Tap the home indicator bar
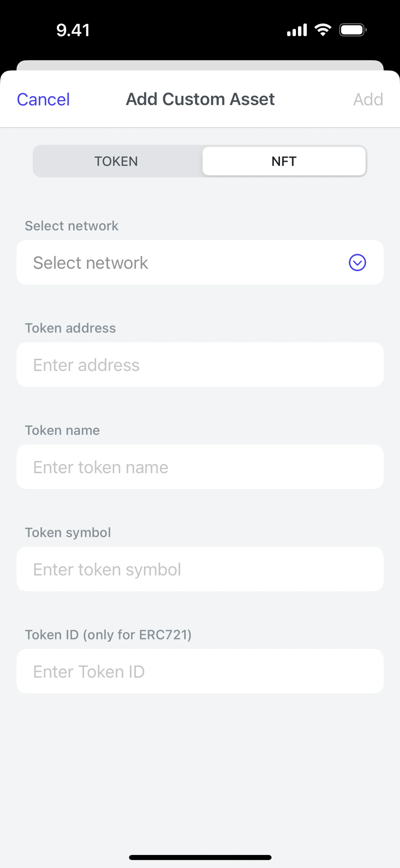 point(200,858)
